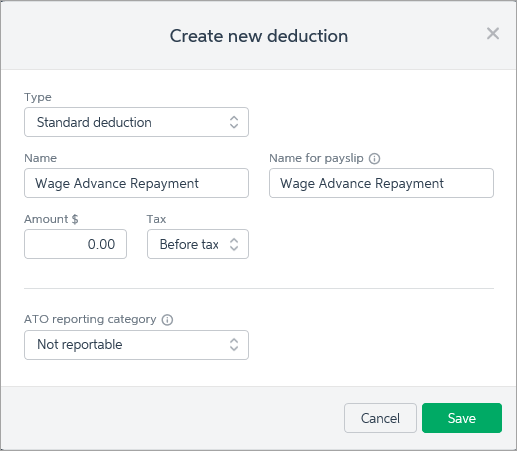Click the Amount $ label
This screenshot has height=451, width=517.
(x=51, y=219)
